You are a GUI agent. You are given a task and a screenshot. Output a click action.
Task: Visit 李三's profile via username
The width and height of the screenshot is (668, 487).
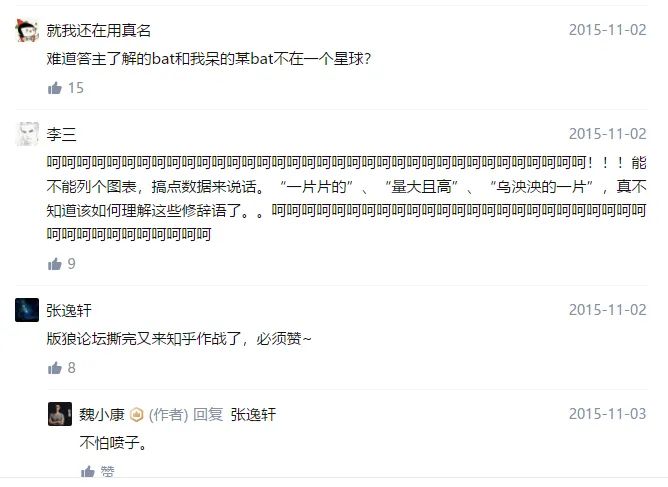click(61, 135)
